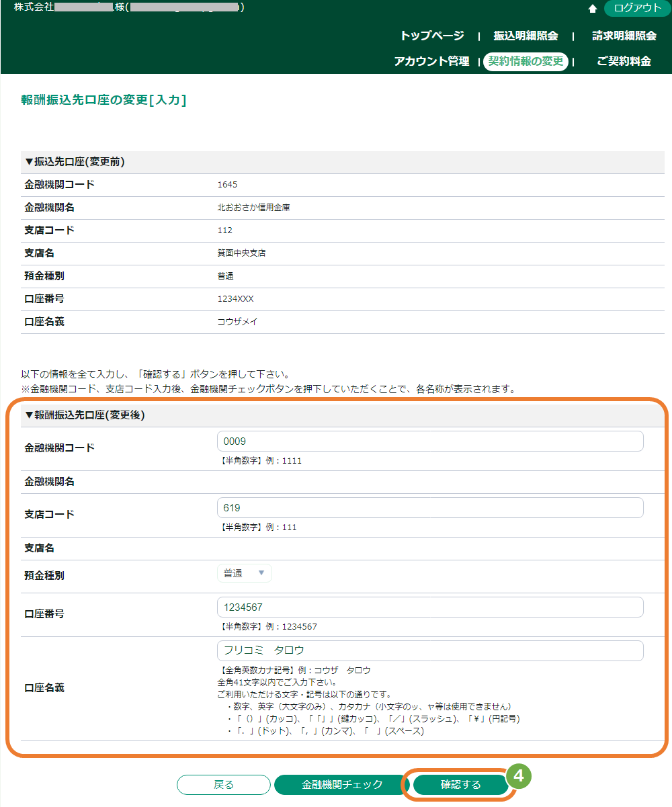Screen dimensions: 672x807
Task: Open the 請求明細照会 menu item
Action: point(624,36)
